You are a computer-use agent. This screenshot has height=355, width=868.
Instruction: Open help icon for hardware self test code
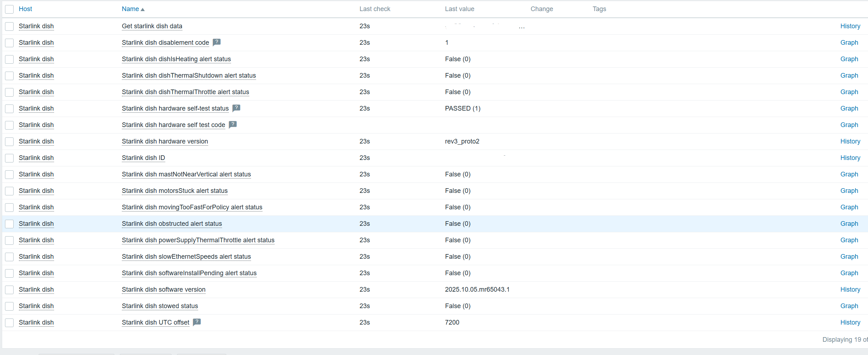233,125
